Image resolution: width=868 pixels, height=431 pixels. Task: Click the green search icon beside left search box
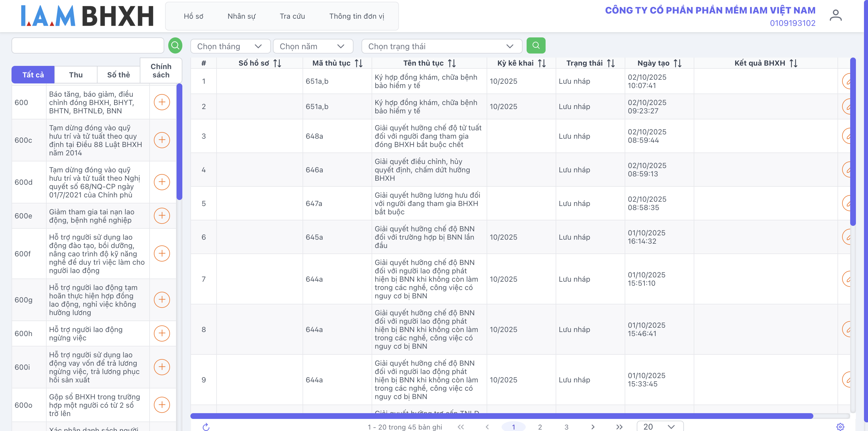(x=175, y=45)
